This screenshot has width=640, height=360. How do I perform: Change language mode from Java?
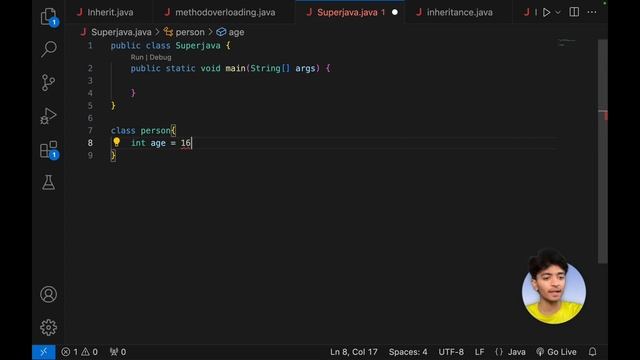516,352
